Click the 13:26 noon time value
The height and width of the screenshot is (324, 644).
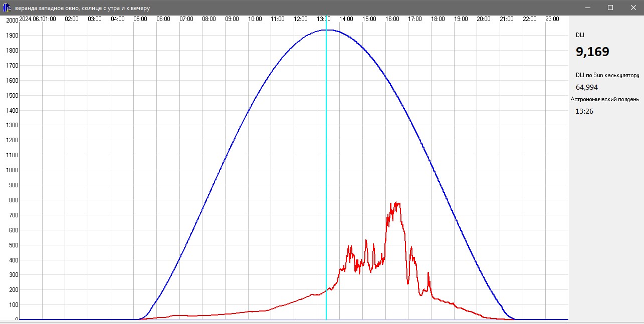[584, 111]
